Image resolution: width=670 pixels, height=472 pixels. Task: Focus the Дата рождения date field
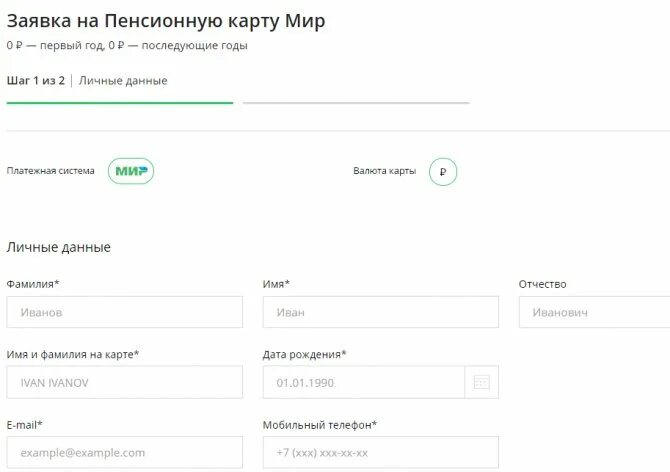point(364,382)
